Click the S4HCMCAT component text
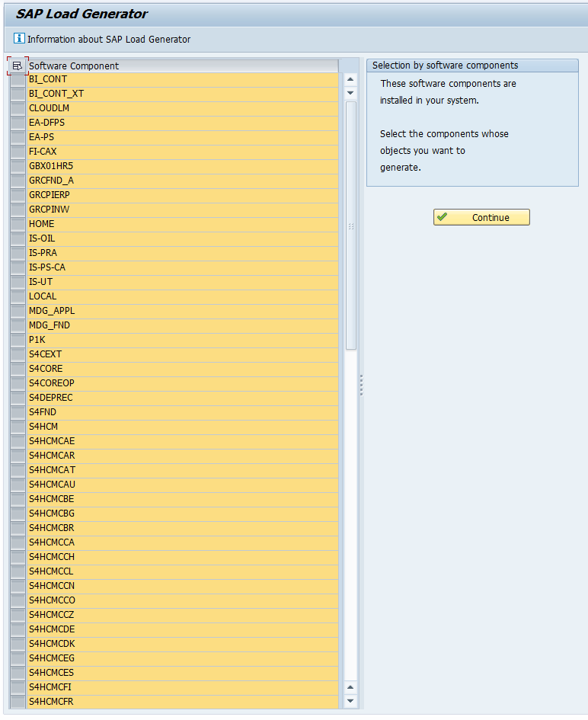Viewport: 588px width, 720px height. click(53, 470)
